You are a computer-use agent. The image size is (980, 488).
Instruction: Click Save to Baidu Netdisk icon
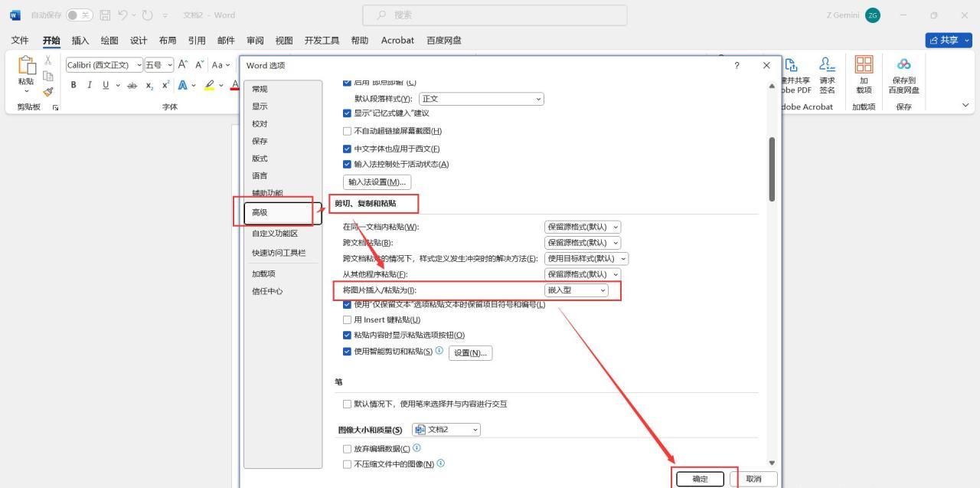click(904, 64)
